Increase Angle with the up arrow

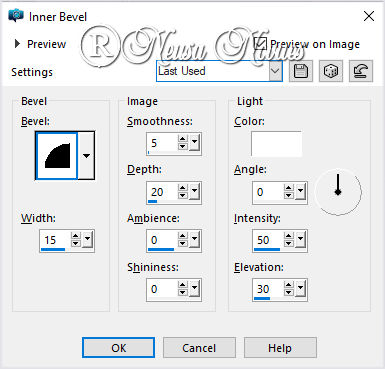(289, 188)
